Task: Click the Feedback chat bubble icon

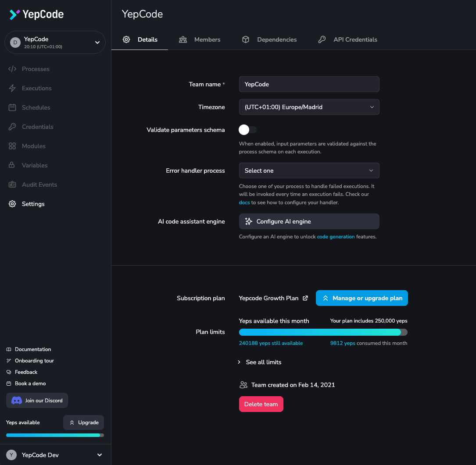Action: point(9,372)
